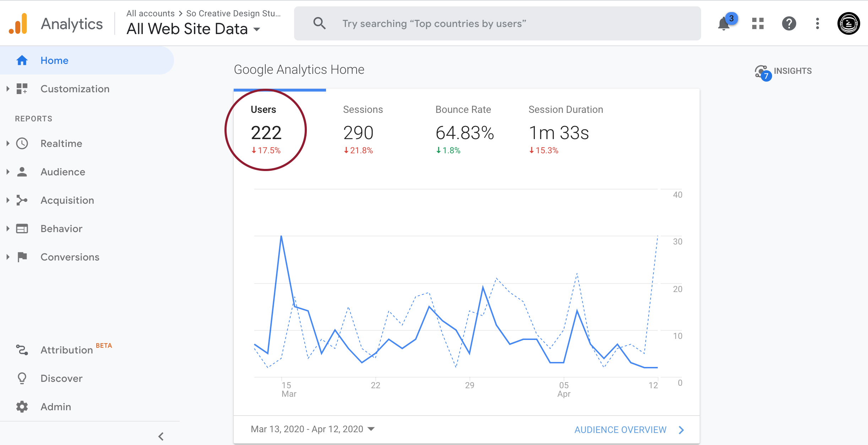Click the Attribution path icon
The image size is (868, 445).
(22, 350)
